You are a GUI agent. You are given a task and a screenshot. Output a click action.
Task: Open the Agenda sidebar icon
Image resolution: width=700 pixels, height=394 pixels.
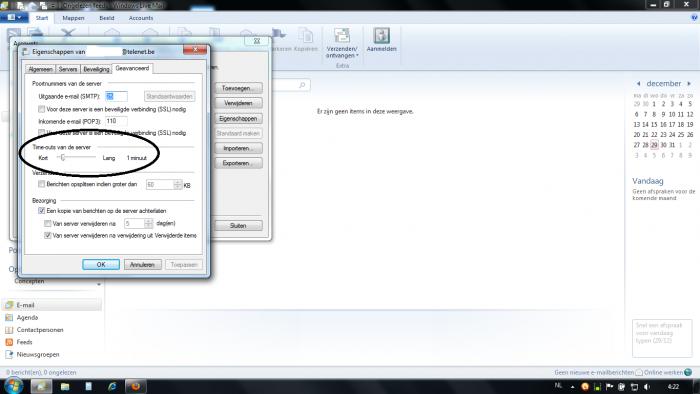9,318
